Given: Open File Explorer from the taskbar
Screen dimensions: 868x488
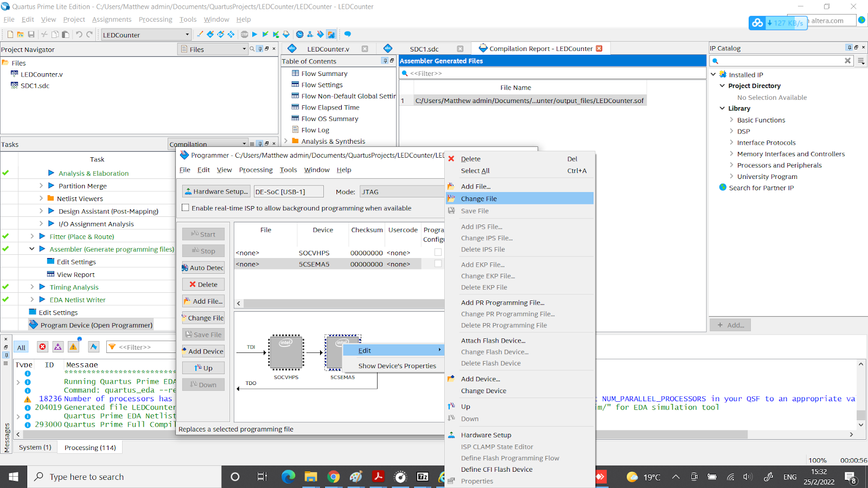Looking at the screenshot, I should 310,477.
